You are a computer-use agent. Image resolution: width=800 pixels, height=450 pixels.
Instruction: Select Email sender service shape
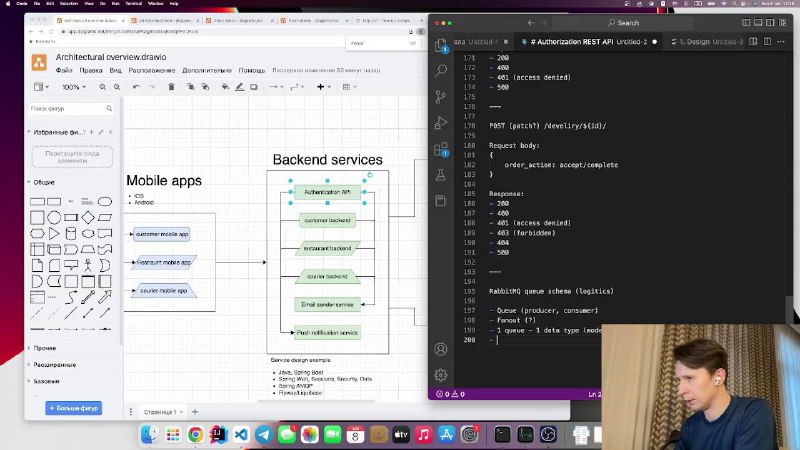click(x=328, y=305)
